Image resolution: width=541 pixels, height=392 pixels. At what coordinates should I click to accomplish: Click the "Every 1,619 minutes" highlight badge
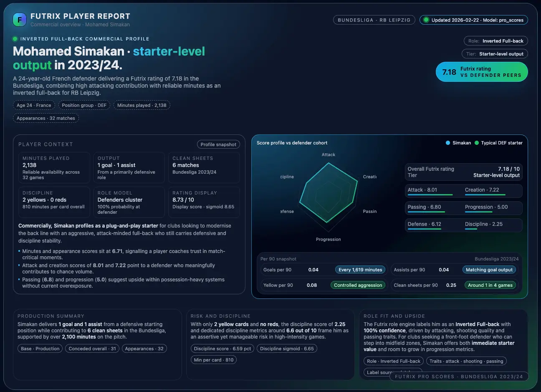pos(360,270)
